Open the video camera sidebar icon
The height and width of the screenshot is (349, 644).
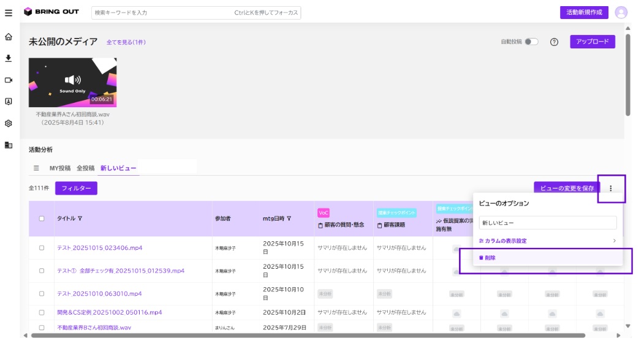(x=8, y=80)
